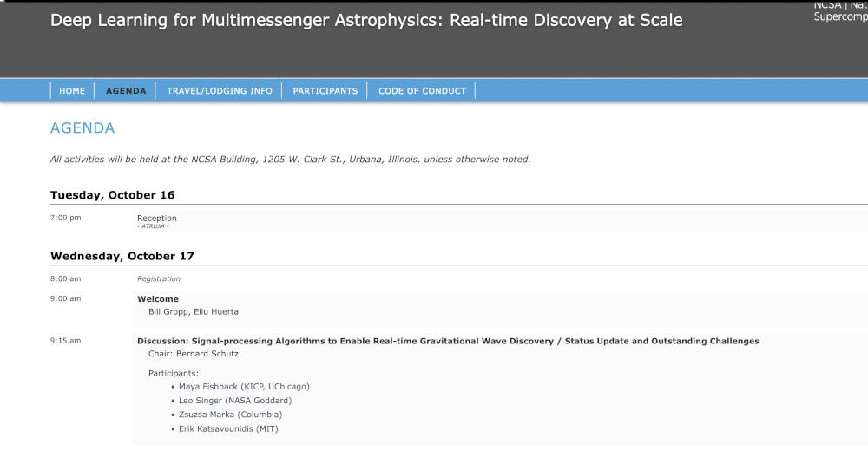The height and width of the screenshot is (451, 868).
Task: Select participant Maya Fishback (KICP, UChicago)
Action: coord(244,387)
